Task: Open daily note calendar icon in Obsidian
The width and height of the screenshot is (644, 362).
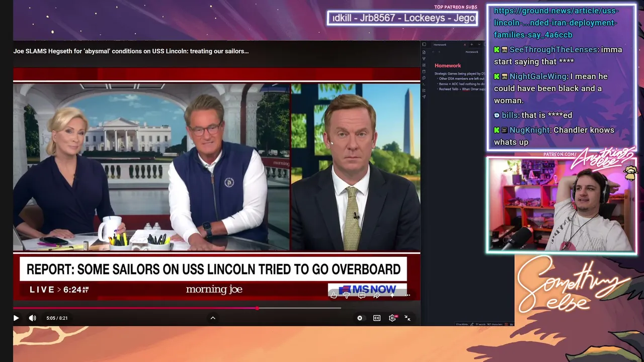Action: click(x=424, y=71)
